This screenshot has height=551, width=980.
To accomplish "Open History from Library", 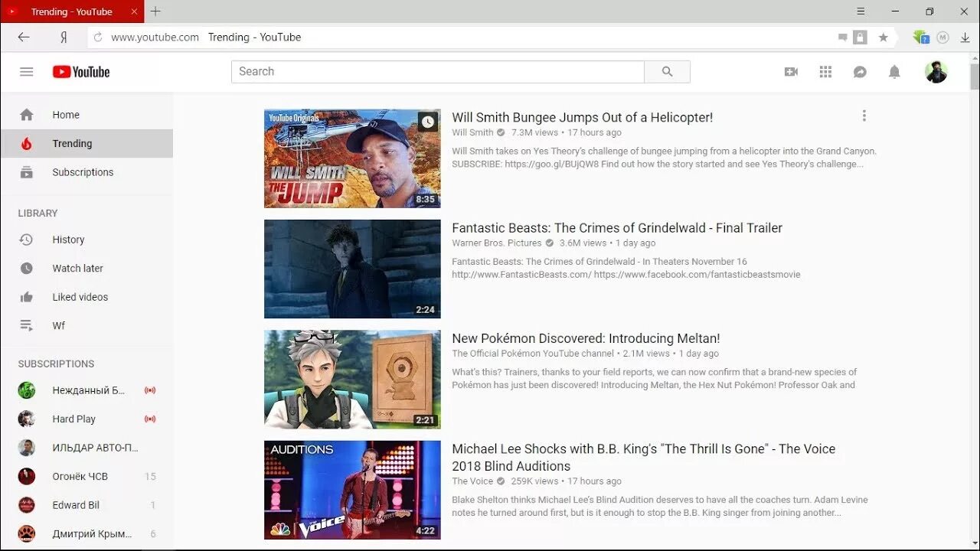I will pyautogui.click(x=87, y=240).
